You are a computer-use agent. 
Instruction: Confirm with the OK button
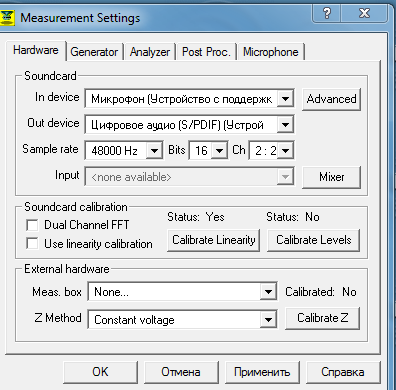pos(100,372)
